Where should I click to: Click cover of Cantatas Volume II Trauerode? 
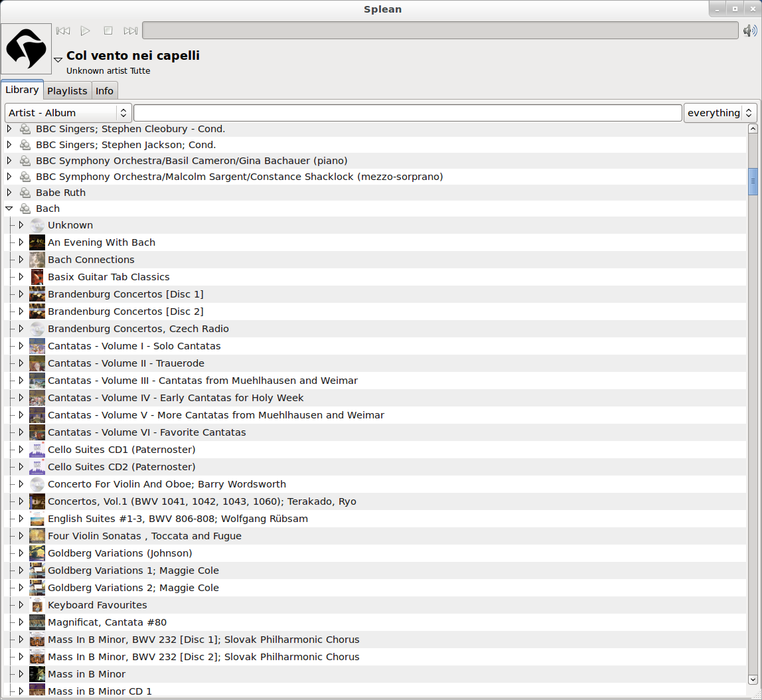[37, 363]
